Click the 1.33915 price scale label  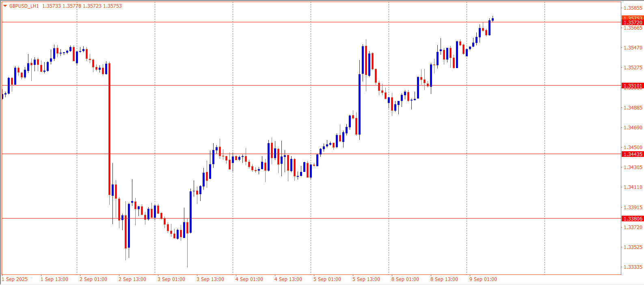click(x=633, y=208)
